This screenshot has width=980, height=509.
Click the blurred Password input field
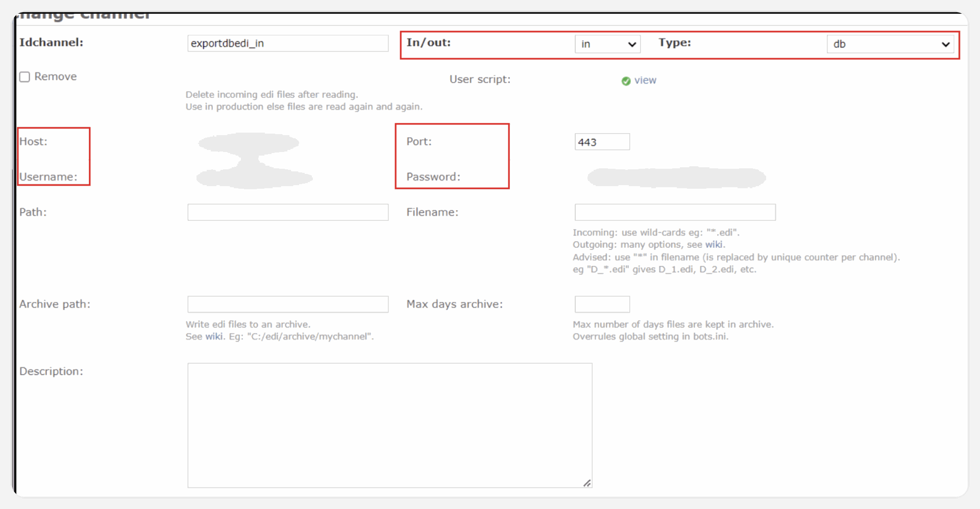[x=676, y=177]
